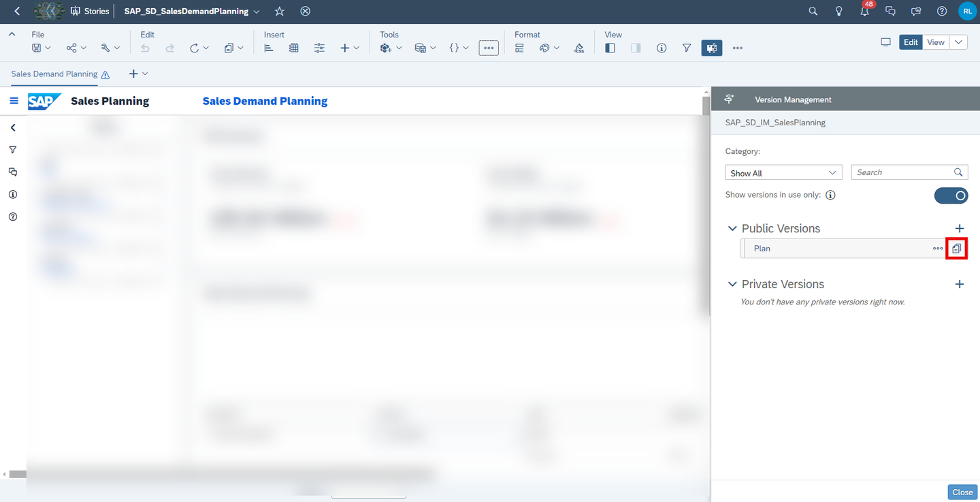
Task: Click the help icon in left sidebar
Action: coord(13,217)
